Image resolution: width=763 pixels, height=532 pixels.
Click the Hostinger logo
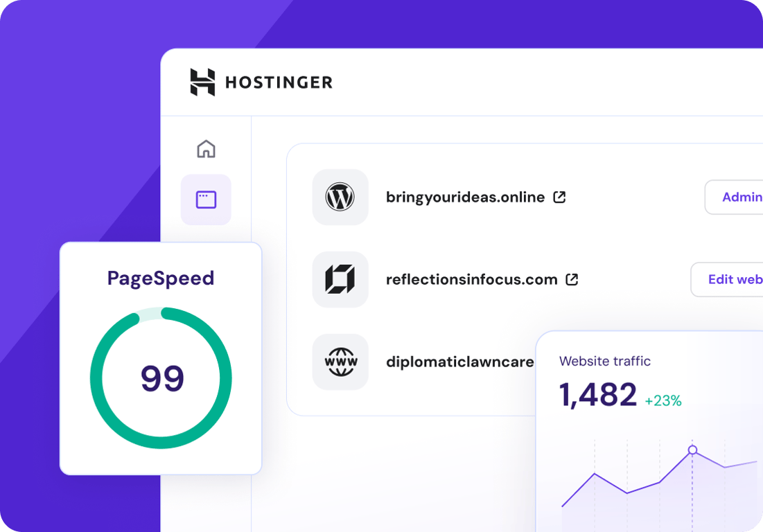[202, 81]
